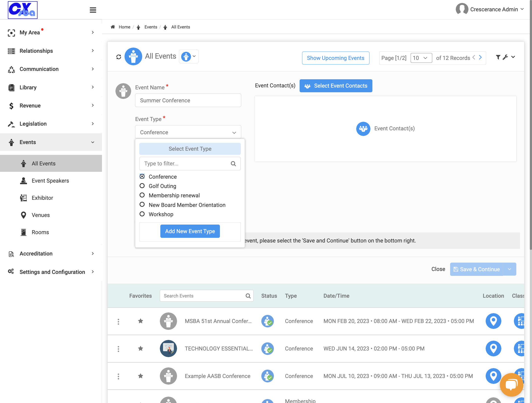Go to next page of records
This screenshot has height=403, width=532.
coord(481,57)
